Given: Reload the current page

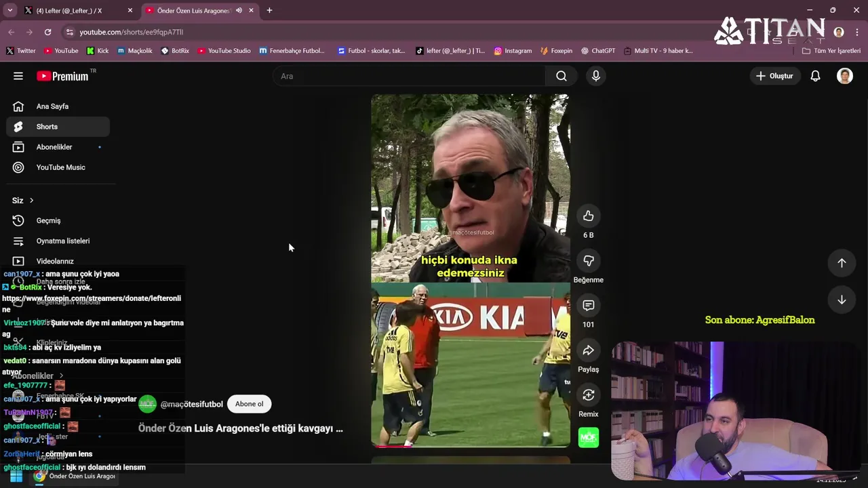Looking at the screenshot, I should (47, 32).
